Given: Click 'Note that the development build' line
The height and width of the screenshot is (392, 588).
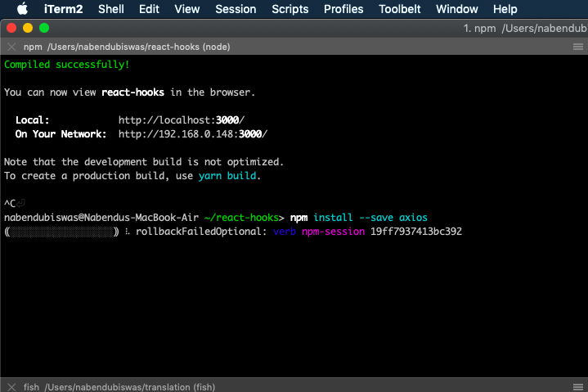Looking at the screenshot, I should (144, 162).
